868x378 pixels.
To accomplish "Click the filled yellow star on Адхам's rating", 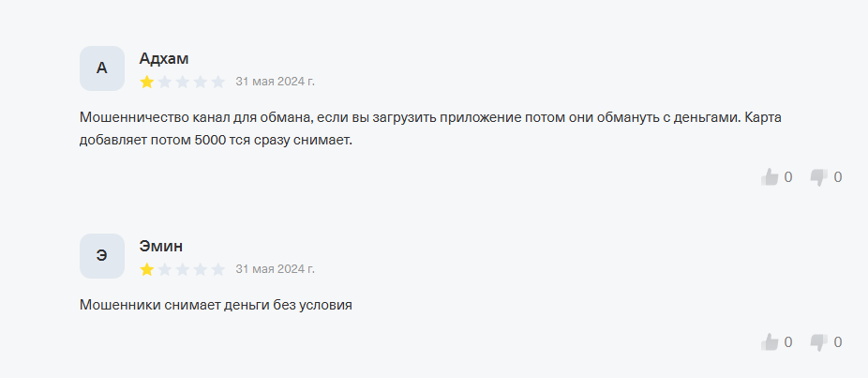I will [x=147, y=82].
